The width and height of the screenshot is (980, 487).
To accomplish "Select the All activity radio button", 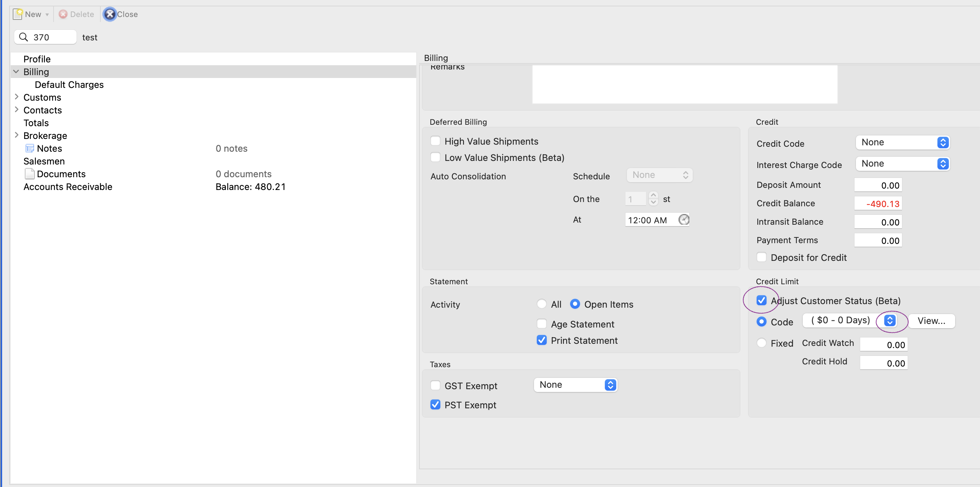I will (541, 304).
